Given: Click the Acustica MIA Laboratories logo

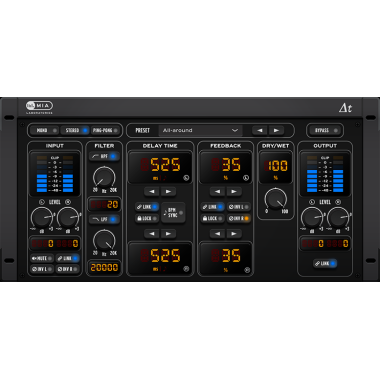Looking at the screenshot, I should click(x=39, y=107).
